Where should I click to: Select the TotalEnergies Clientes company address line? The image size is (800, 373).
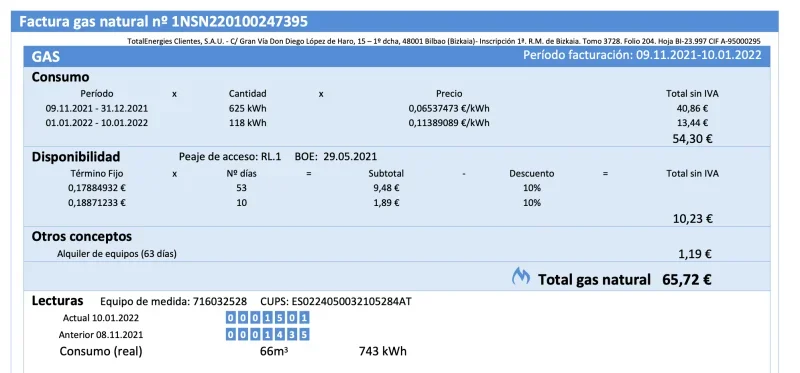[x=444, y=41]
